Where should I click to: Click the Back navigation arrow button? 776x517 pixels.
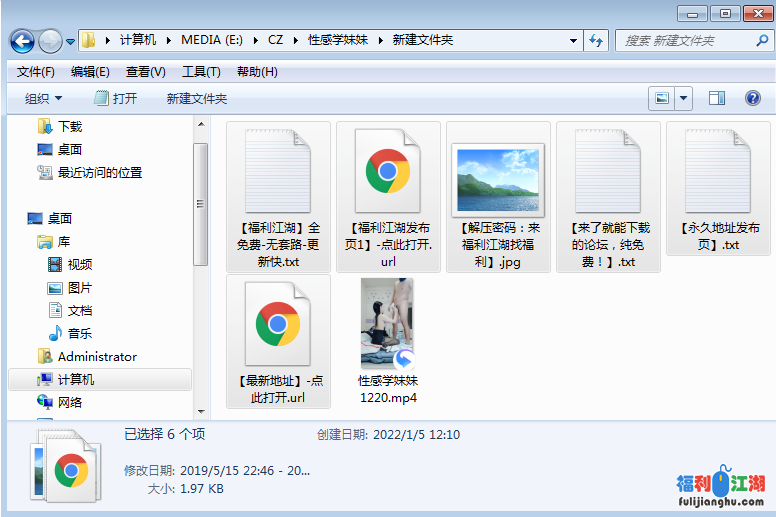click(x=23, y=41)
